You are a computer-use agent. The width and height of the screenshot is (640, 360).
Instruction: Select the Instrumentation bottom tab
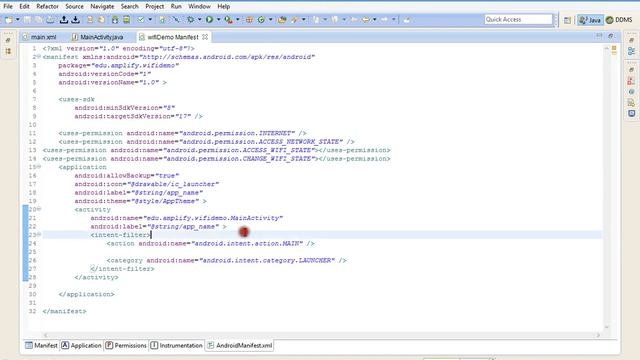pos(176,345)
